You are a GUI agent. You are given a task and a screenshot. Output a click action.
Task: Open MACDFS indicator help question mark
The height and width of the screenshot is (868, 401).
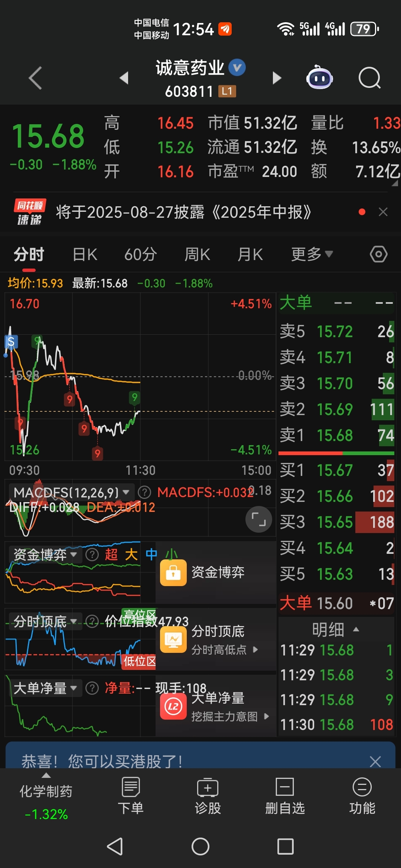pos(144,493)
